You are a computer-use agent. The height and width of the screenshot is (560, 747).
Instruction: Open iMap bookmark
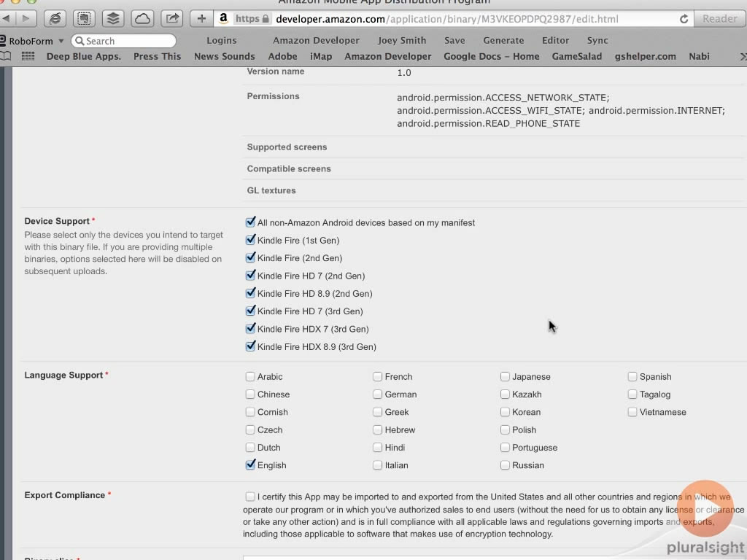pos(321,56)
